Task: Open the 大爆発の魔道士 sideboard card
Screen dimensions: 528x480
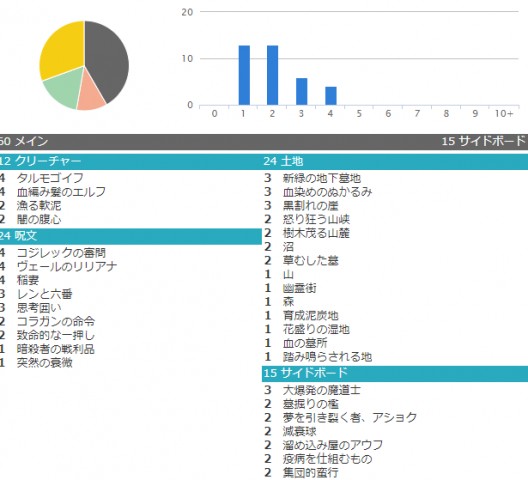Action: click(x=322, y=390)
